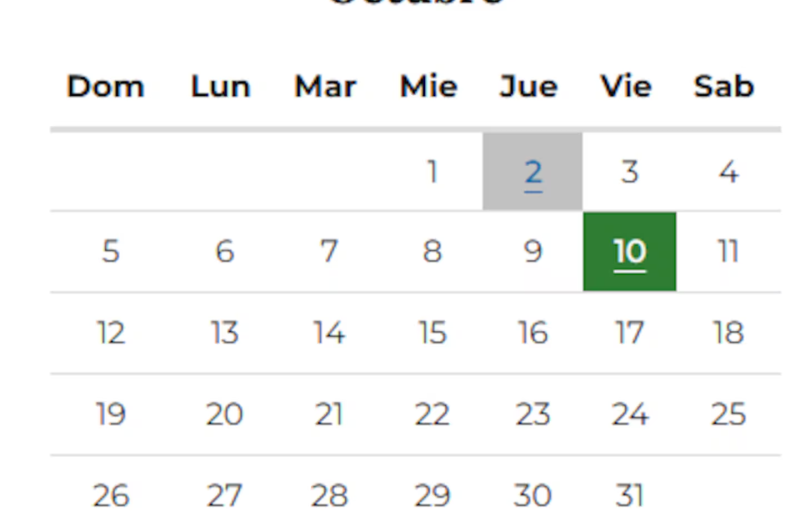Pick Sunday the 5th
Screen dimensions: 800x522
coord(110,252)
